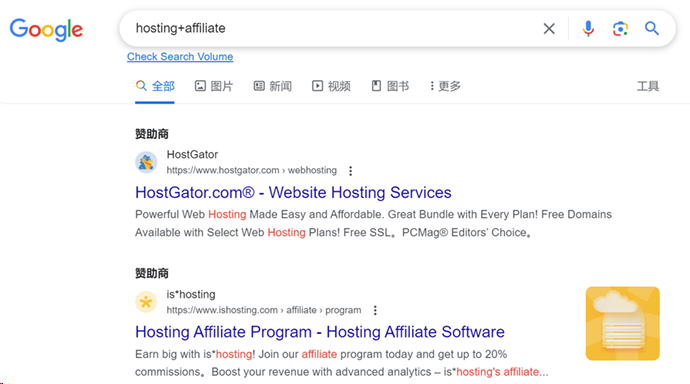Click 赞助商 label above is*hosting
The width and height of the screenshot is (690, 384).
tap(152, 274)
